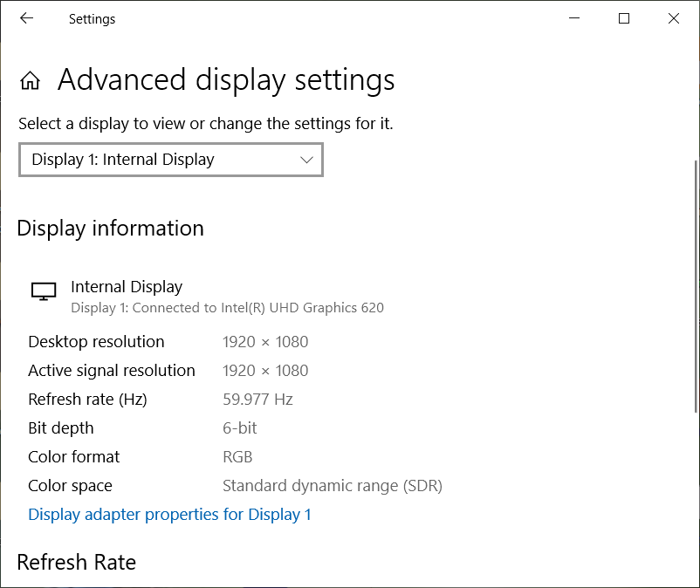The height and width of the screenshot is (588, 700).
Task: Click the Home icon beside the page title
Action: (x=31, y=81)
